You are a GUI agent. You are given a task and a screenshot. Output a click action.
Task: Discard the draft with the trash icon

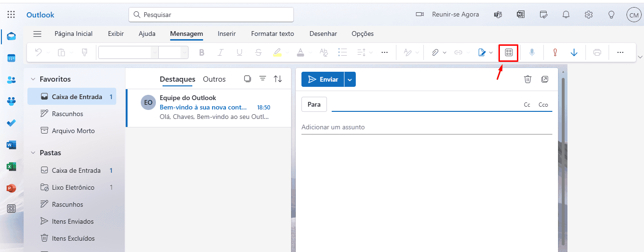click(528, 79)
